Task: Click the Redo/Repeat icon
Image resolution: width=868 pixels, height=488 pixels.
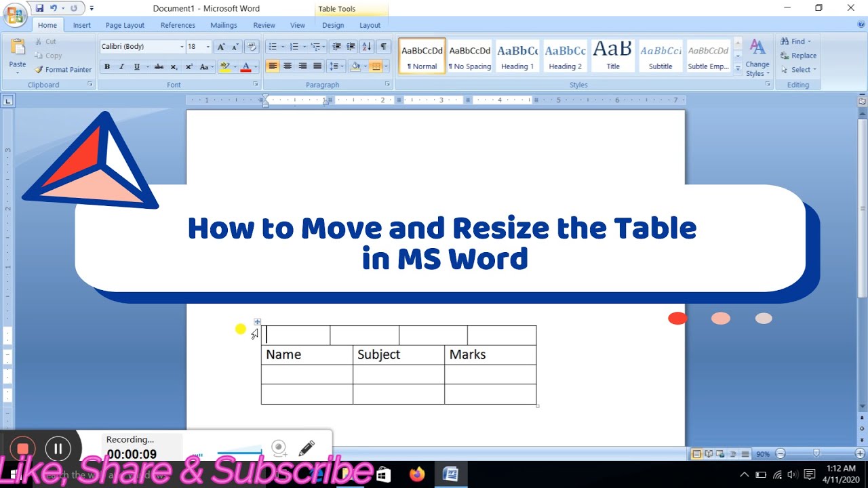Action: (x=73, y=8)
